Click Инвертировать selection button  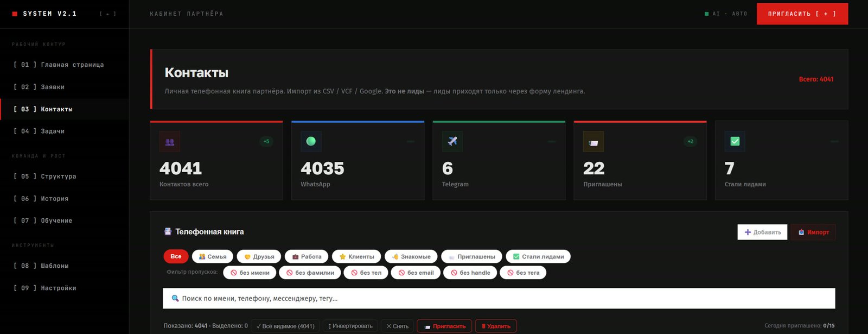coord(350,326)
